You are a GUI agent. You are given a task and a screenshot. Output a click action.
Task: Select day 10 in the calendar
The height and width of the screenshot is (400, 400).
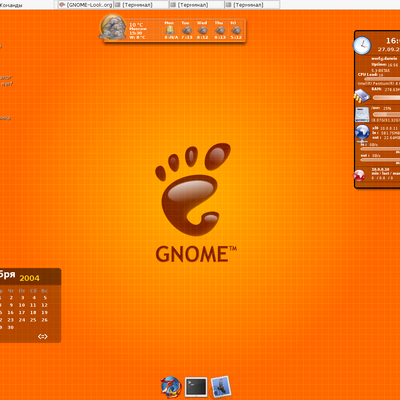tap(22, 305)
